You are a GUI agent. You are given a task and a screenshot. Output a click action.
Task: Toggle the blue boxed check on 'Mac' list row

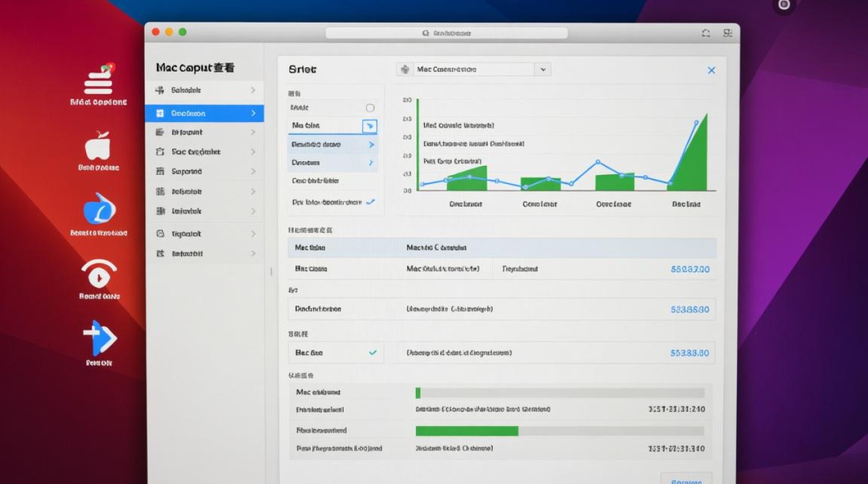369,126
